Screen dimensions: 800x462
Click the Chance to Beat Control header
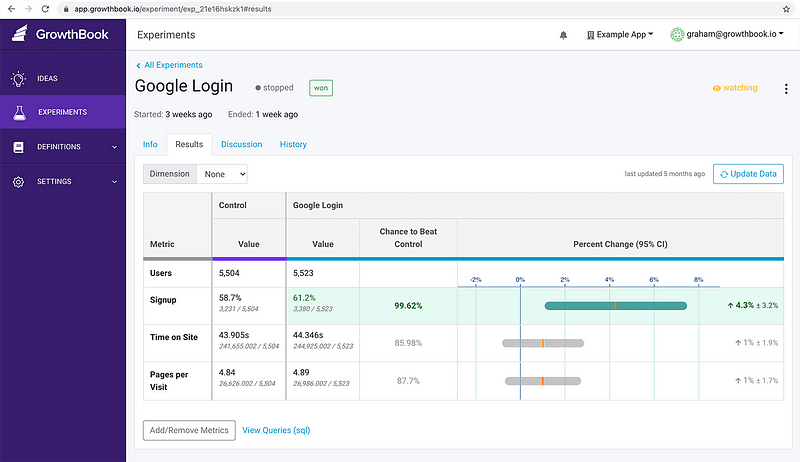point(408,238)
